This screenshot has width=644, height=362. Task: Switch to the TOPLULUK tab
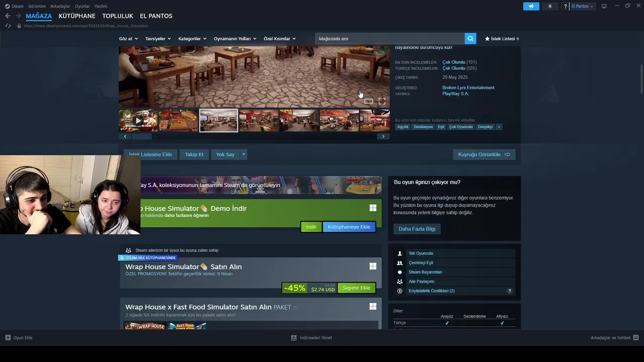click(118, 16)
